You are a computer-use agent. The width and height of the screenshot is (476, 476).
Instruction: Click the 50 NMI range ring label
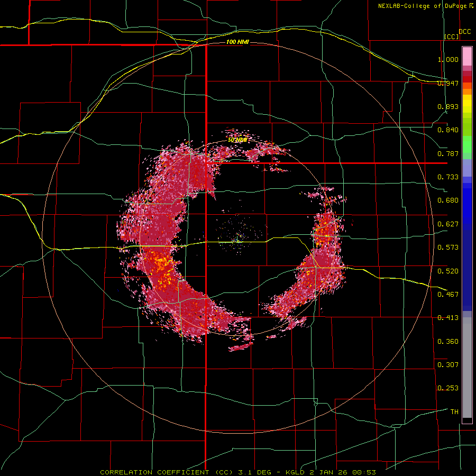[237, 140]
